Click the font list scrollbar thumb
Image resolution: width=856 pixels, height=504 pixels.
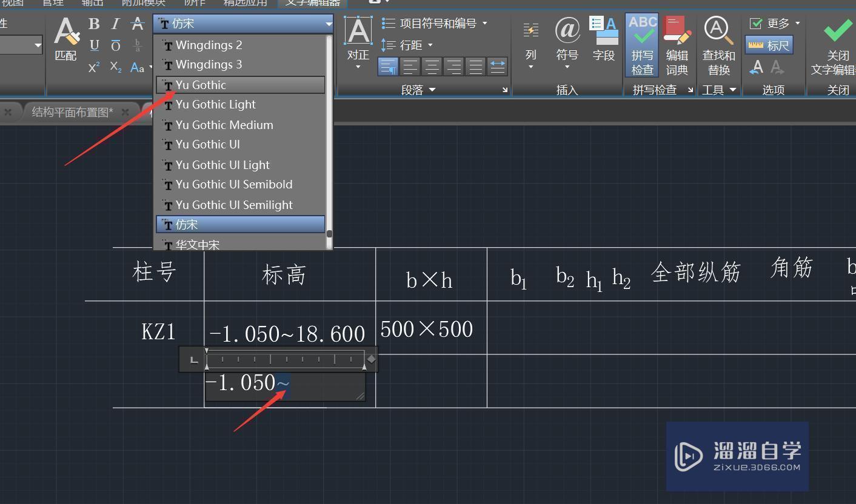pos(329,234)
